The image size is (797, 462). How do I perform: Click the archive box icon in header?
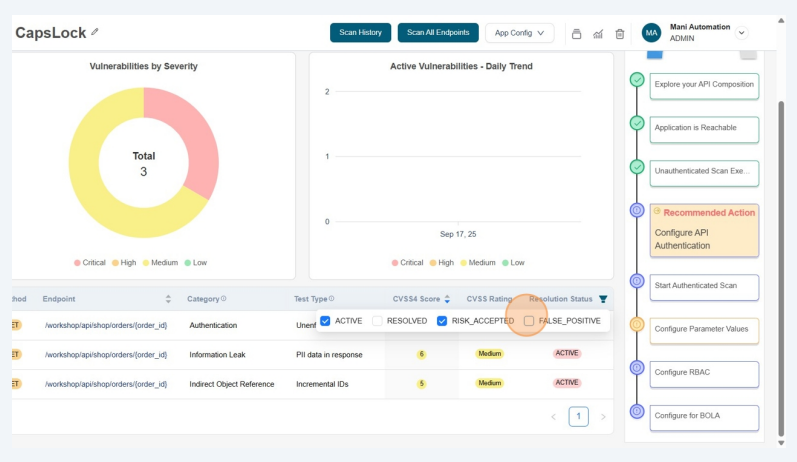click(576, 33)
